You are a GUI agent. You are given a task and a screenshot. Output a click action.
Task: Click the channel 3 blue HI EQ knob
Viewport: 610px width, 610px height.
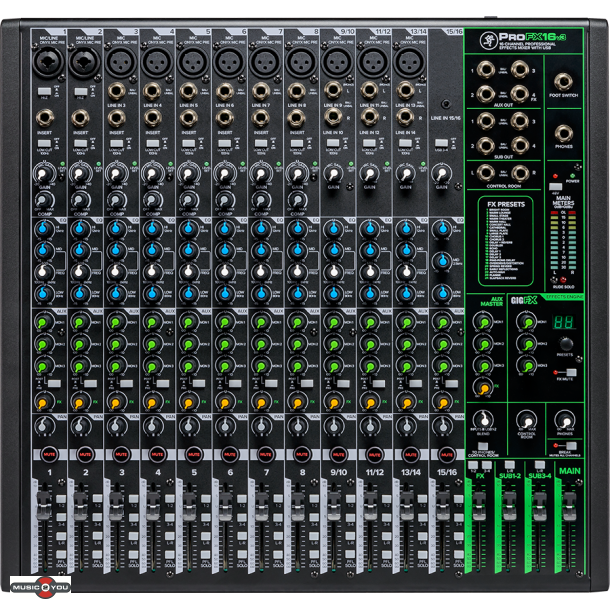(x=118, y=230)
